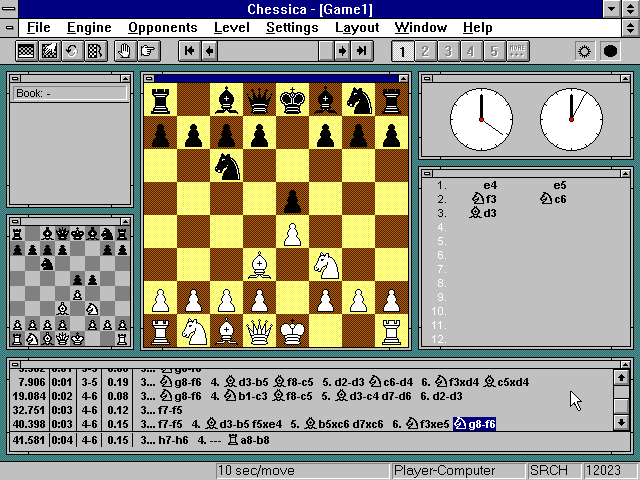Click the MORE layouts button
The width and height of the screenshot is (640, 480).
517,51
